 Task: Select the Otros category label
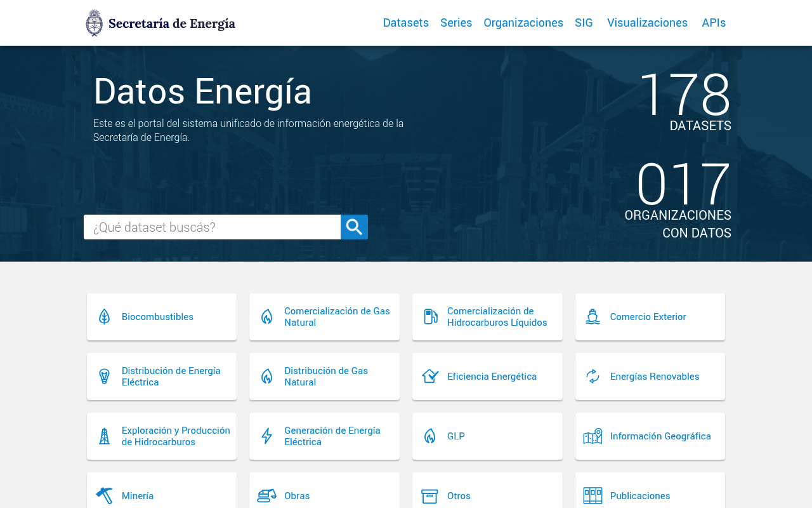[459, 496]
